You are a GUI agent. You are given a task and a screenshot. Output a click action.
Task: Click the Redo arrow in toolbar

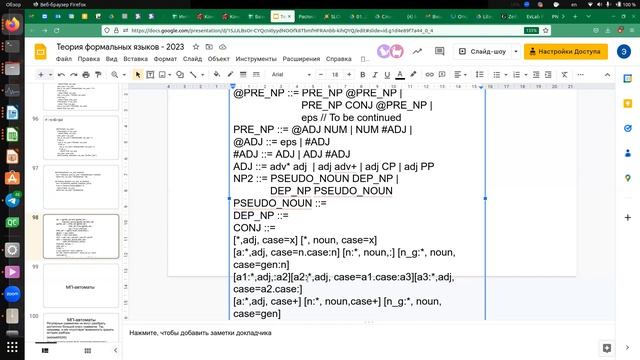click(x=73, y=75)
